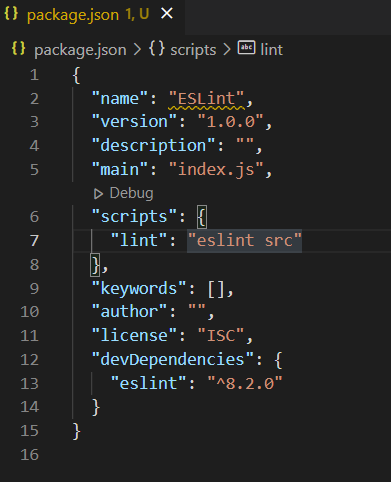
Task: Click line number 7 in the gutter
Action: click(34, 240)
